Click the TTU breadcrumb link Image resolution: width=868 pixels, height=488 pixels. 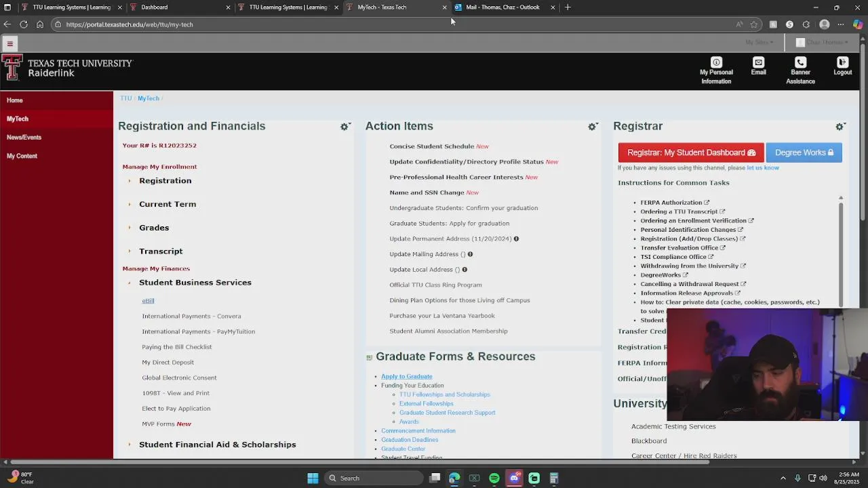tap(125, 98)
